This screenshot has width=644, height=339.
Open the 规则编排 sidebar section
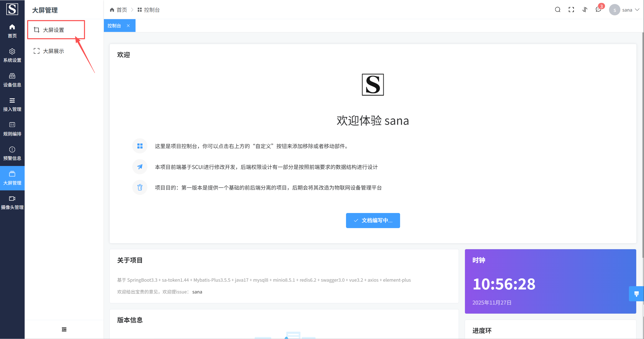point(12,129)
